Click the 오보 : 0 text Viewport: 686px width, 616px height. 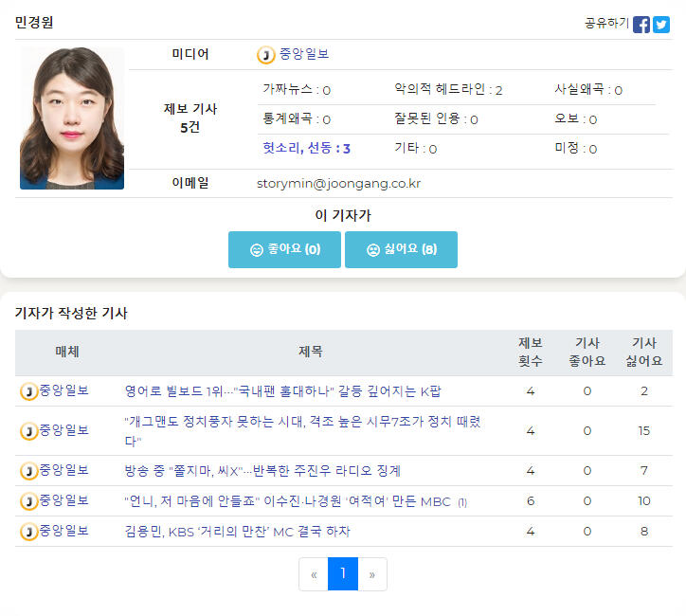pyautogui.click(x=576, y=118)
